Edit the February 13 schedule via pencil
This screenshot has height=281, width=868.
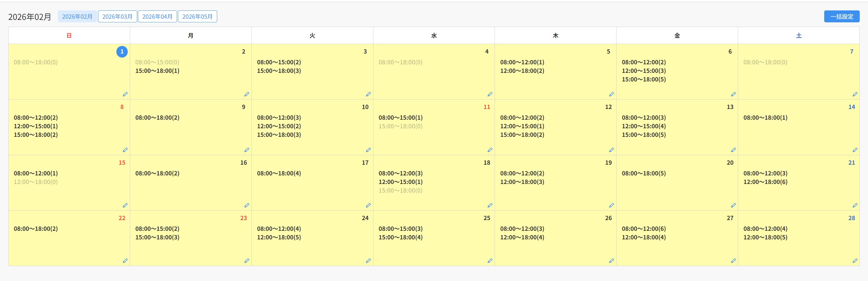(x=733, y=150)
